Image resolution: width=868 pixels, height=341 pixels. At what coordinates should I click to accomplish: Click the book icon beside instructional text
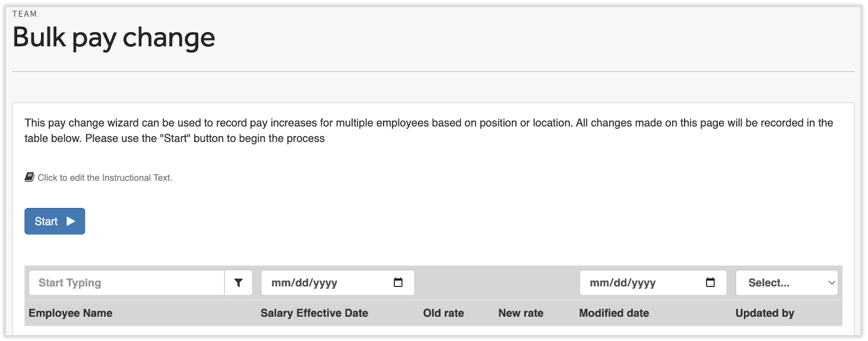[x=30, y=177]
